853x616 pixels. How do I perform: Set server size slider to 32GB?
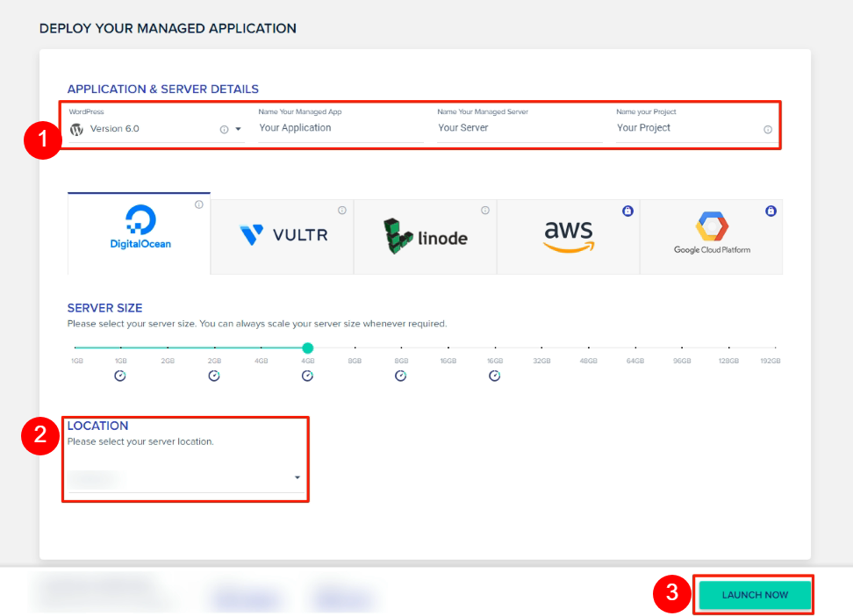pyautogui.click(x=541, y=347)
